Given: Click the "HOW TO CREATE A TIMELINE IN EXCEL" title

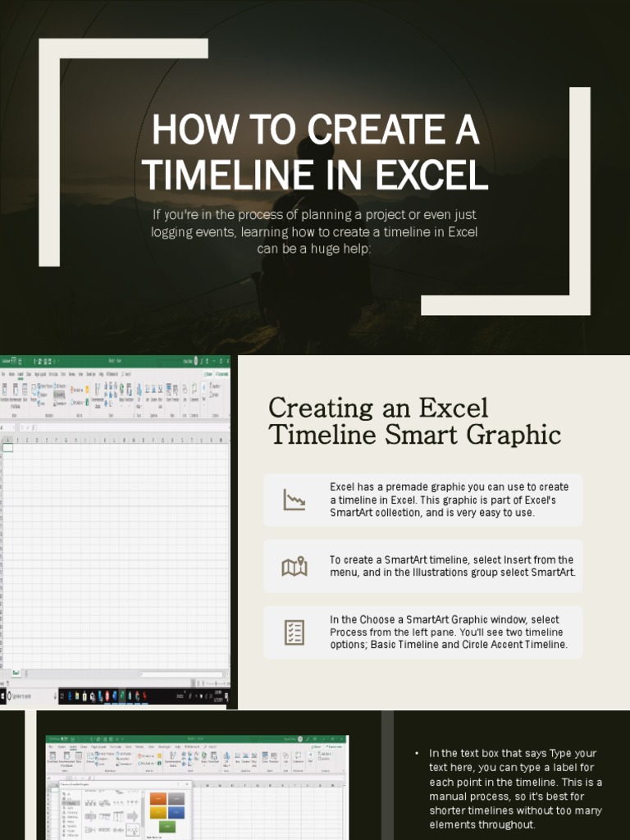Looking at the screenshot, I should coord(315,152).
